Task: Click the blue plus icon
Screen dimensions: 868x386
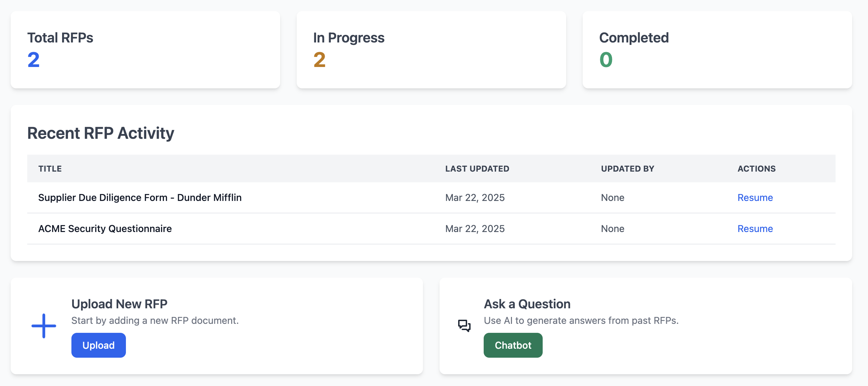Action: pos(44,326)
